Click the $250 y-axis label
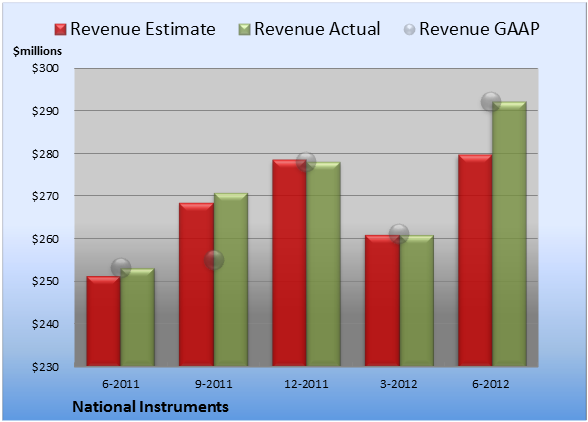This screenshot has width=588, height=422. [45, 281]
